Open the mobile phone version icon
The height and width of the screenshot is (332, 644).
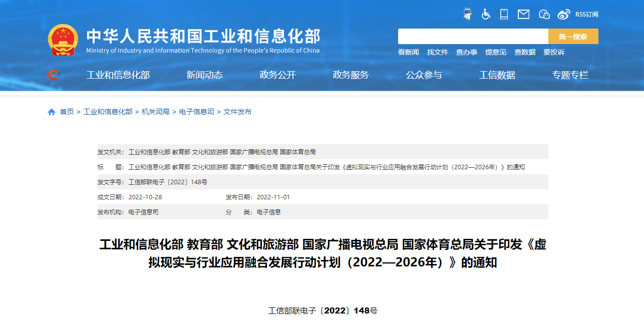(x=504, y=14)
